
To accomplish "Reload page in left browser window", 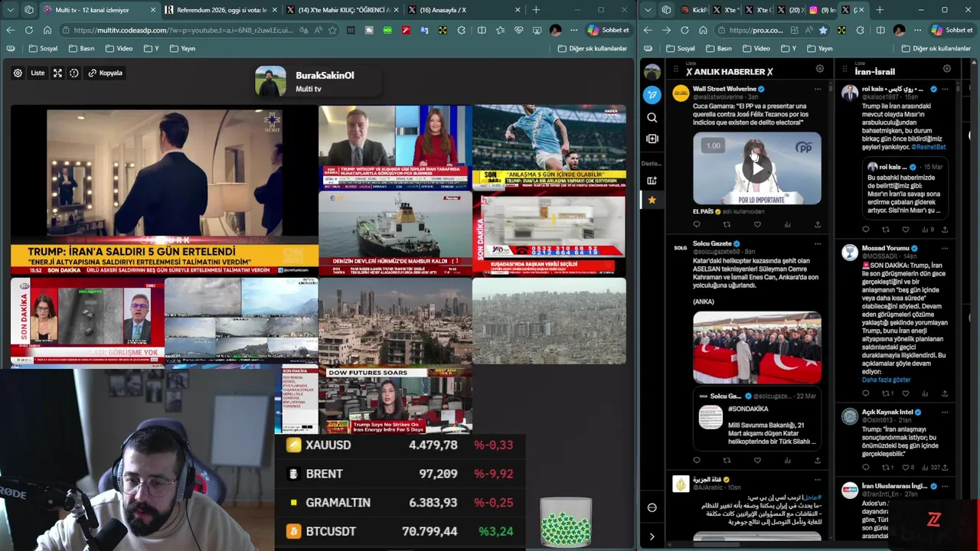I will [x=28, y=30].
